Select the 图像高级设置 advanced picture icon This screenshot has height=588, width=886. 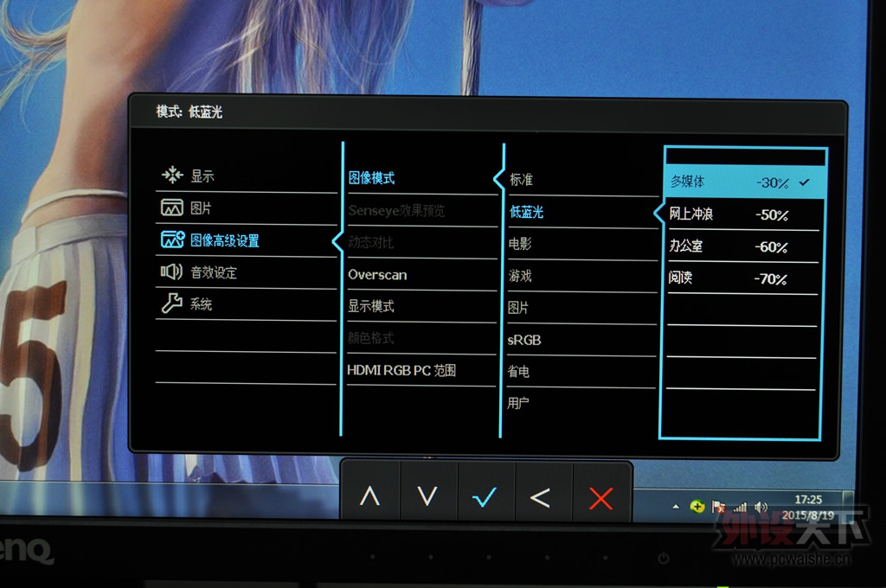[x=172, y=240]
